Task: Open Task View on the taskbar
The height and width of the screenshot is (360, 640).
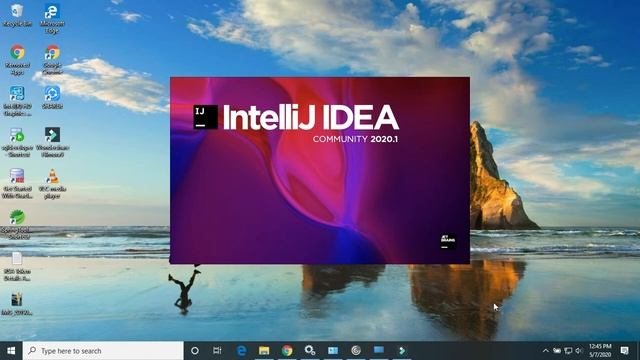Action: pos(217,351)
